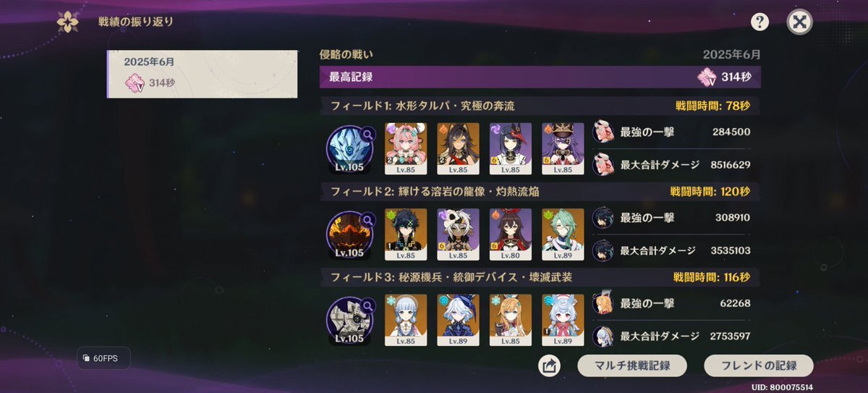Tap the Field 1 最強の一撃 character avatar
The height and width of the screenshot is (393, 868).
coord(603,132)
